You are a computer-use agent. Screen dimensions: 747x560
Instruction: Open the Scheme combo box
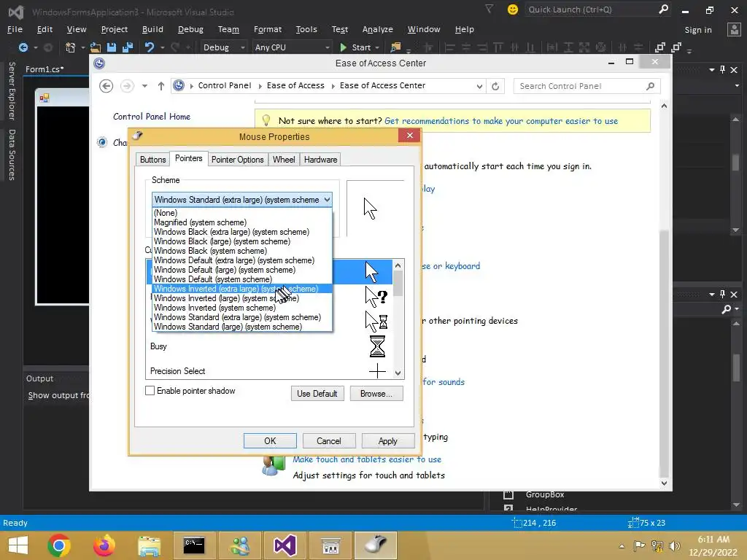pyautogui.click(x=242, y=200)
